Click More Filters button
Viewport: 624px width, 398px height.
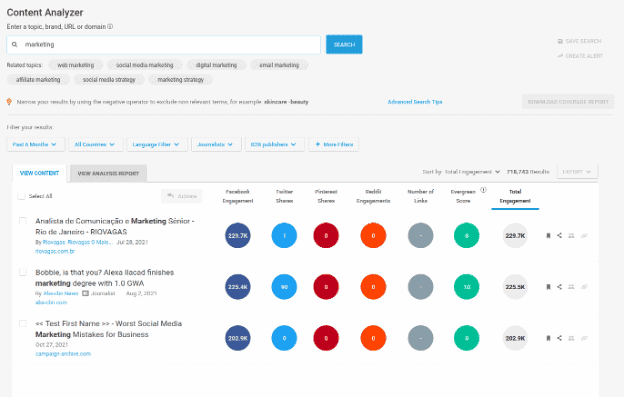click(x=334, y=144)
